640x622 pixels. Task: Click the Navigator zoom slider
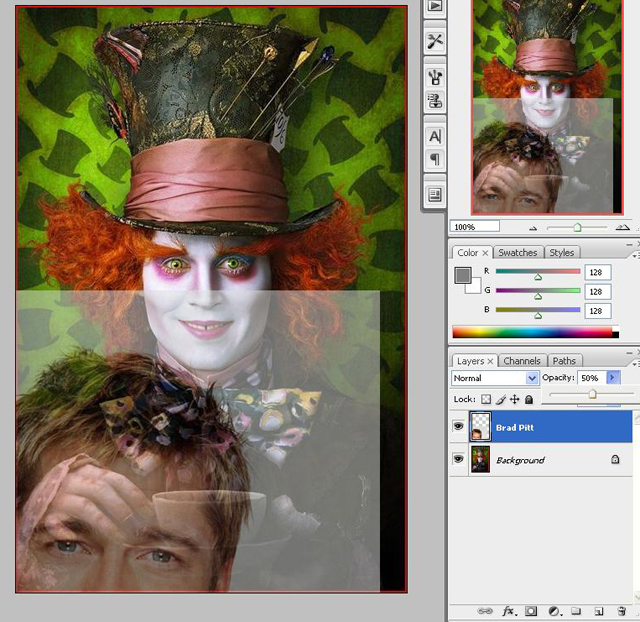coord(577,228)
